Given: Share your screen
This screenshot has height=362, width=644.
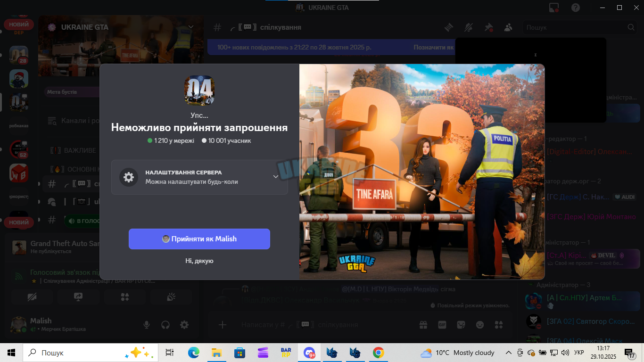Looking at the screenshot, I should (78, 297).
